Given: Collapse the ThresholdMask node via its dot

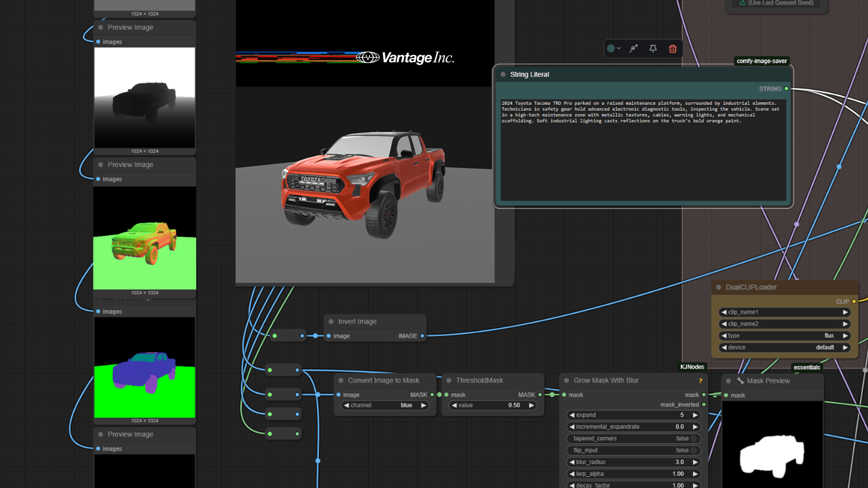Looking at the screenshot, I should 448,380.
